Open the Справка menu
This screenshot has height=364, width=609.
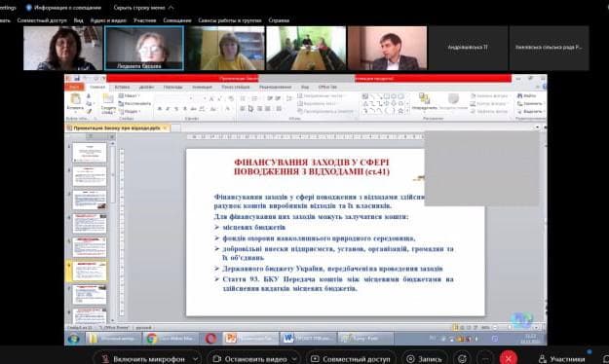pos(279,20)
